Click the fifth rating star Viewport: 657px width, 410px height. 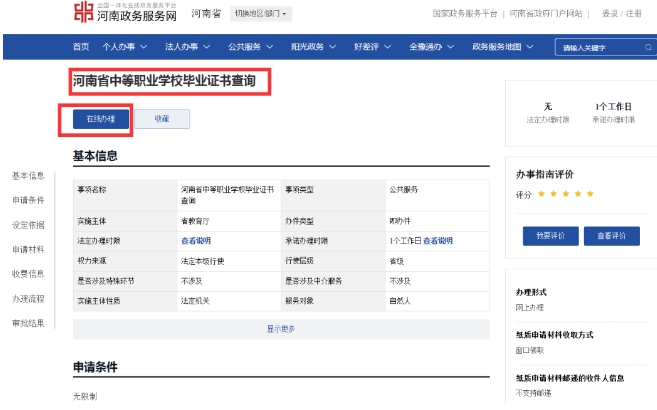click(x=590, y=193)
